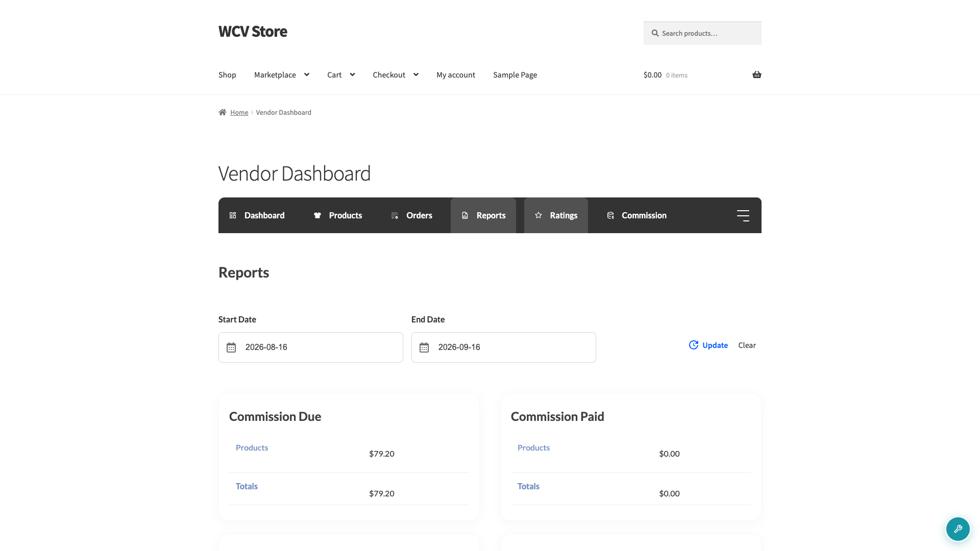980x551 pixels.
Task: Click the Dashboard grid icon
Action: coord(233,215)
